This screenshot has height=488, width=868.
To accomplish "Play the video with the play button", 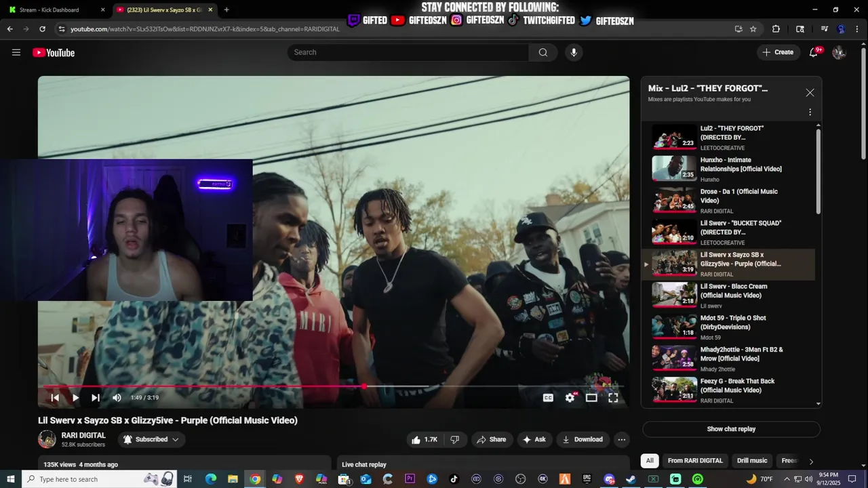I will [75, 398].
